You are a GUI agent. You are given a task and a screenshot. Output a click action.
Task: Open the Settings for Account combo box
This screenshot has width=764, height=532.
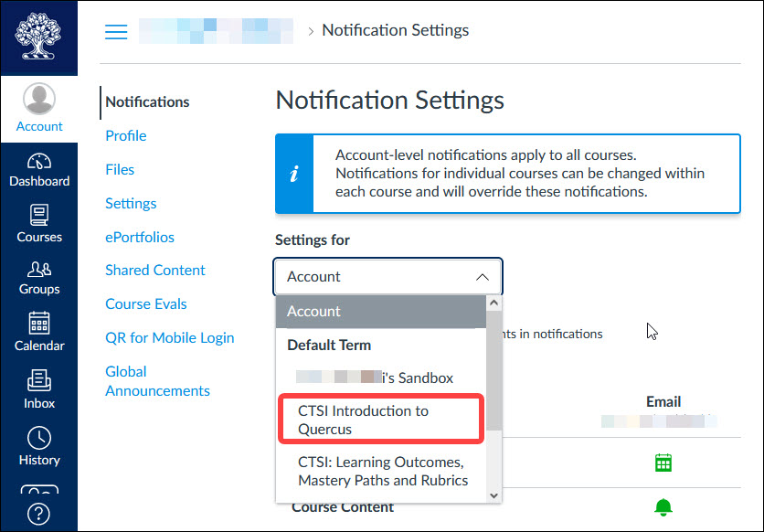pos(387,277)
